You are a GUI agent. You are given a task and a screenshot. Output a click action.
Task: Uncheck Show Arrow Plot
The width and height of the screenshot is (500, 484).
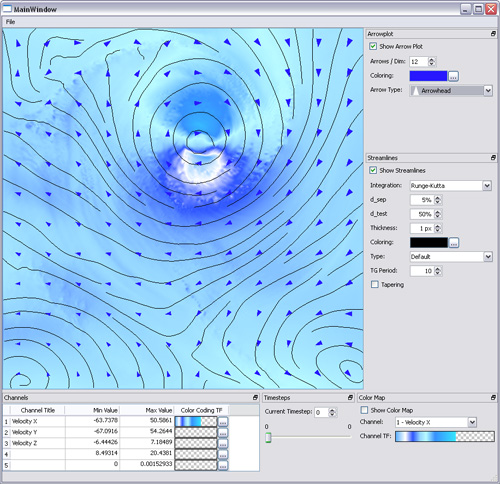[373, 46]
